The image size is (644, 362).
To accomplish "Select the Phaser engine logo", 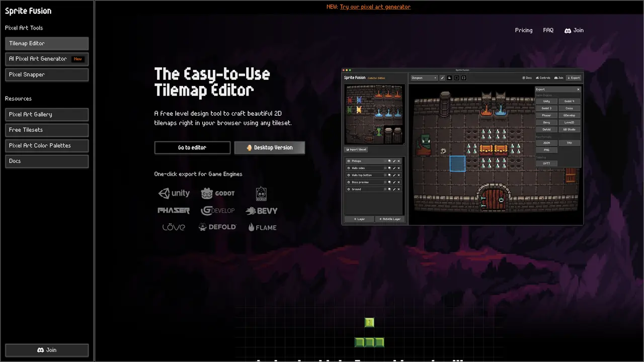I will (x=174, y=211).
